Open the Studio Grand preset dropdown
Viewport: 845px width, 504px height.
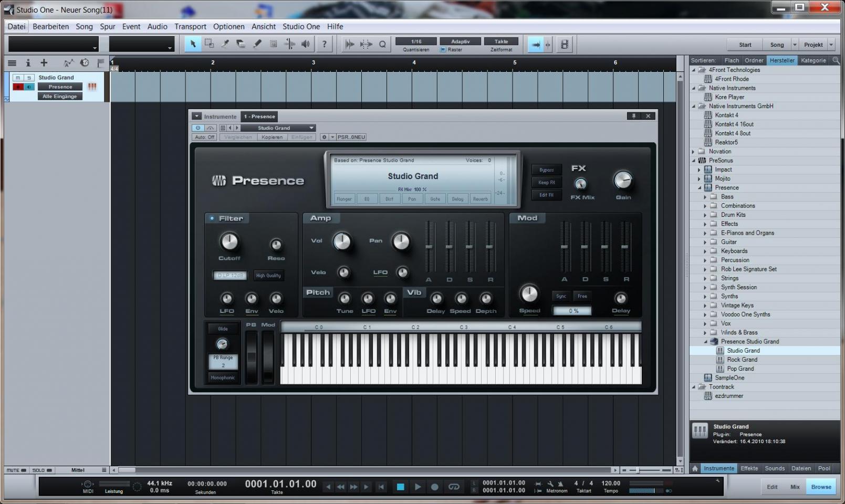point(278,128)
